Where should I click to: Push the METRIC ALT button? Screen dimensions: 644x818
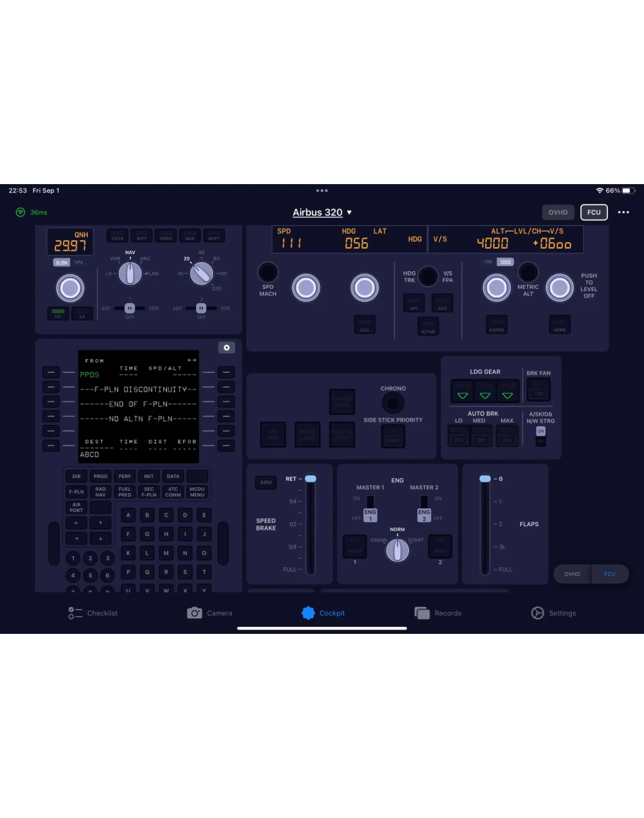click(x=528, y=272)
